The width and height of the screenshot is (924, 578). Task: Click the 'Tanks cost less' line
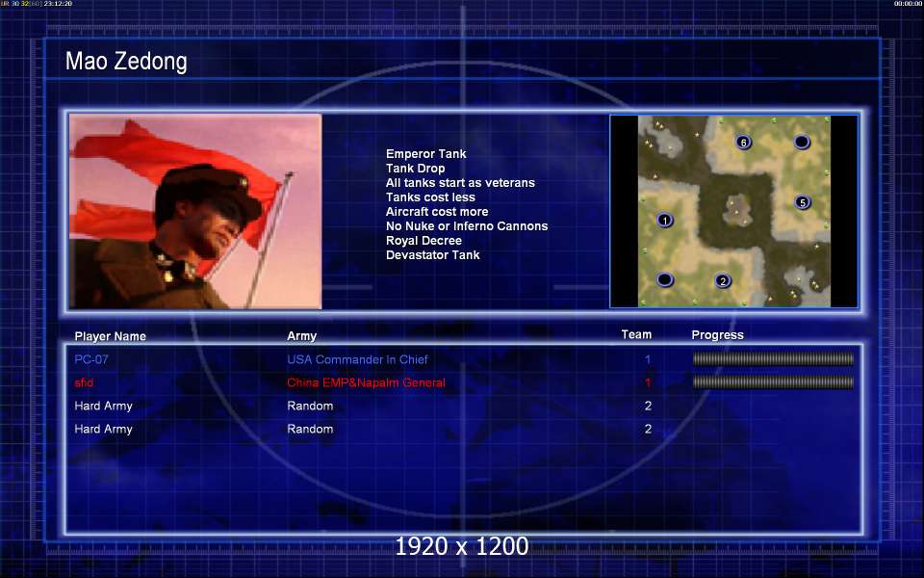tap(430, 197)
